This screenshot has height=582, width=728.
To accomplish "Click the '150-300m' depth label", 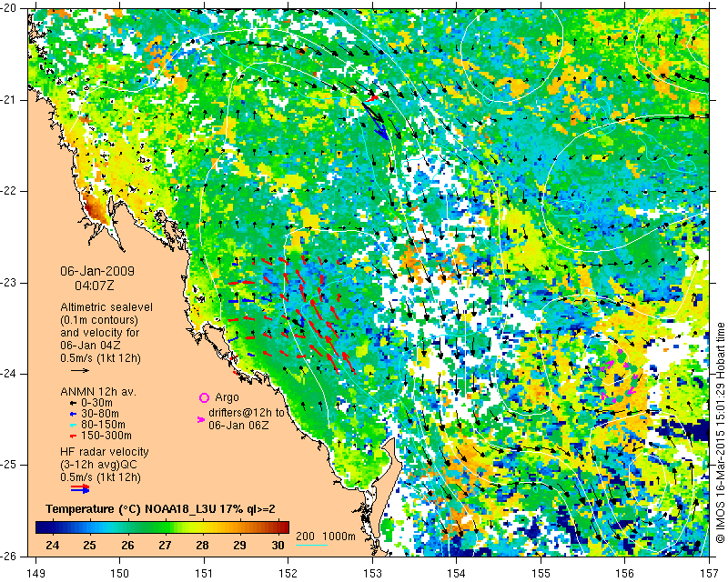I will pyautogui.click(x=106, y=436).
